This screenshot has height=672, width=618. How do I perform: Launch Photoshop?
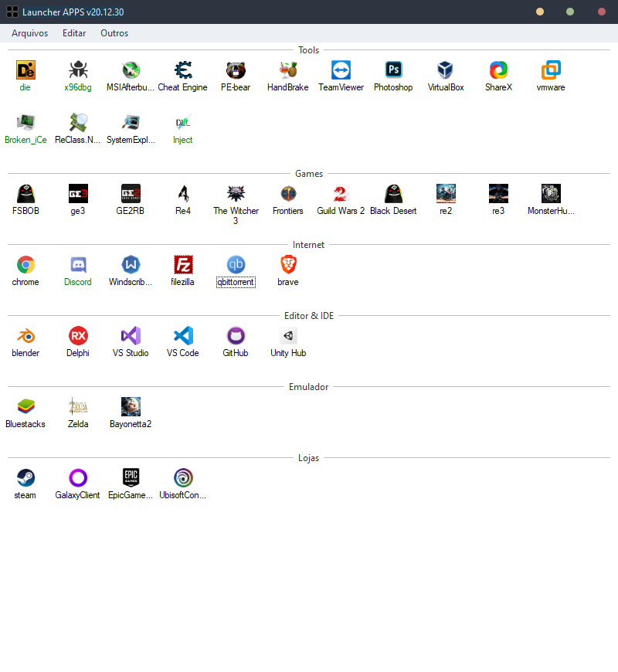point(393,70)
